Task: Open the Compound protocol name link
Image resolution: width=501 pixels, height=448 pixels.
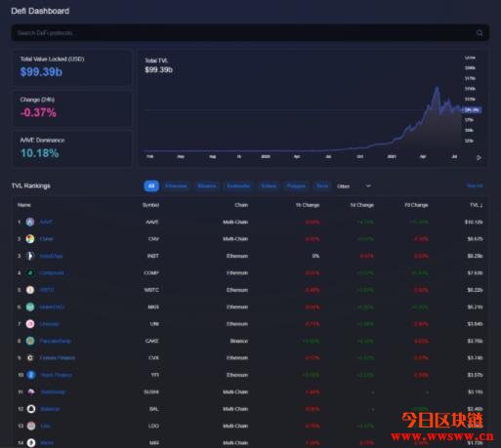Action: [x=52, y=273]
